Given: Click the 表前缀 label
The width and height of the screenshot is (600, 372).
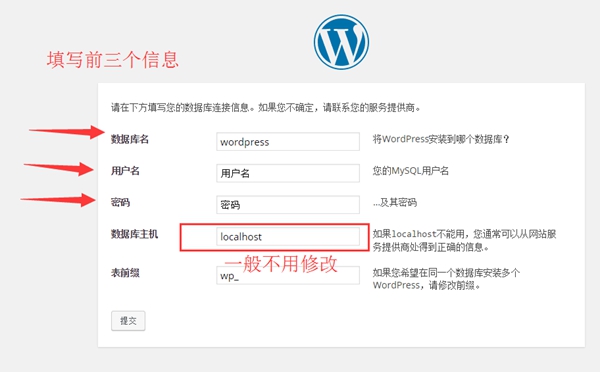Looking at the screenshot, I should [x=125, y=273].
